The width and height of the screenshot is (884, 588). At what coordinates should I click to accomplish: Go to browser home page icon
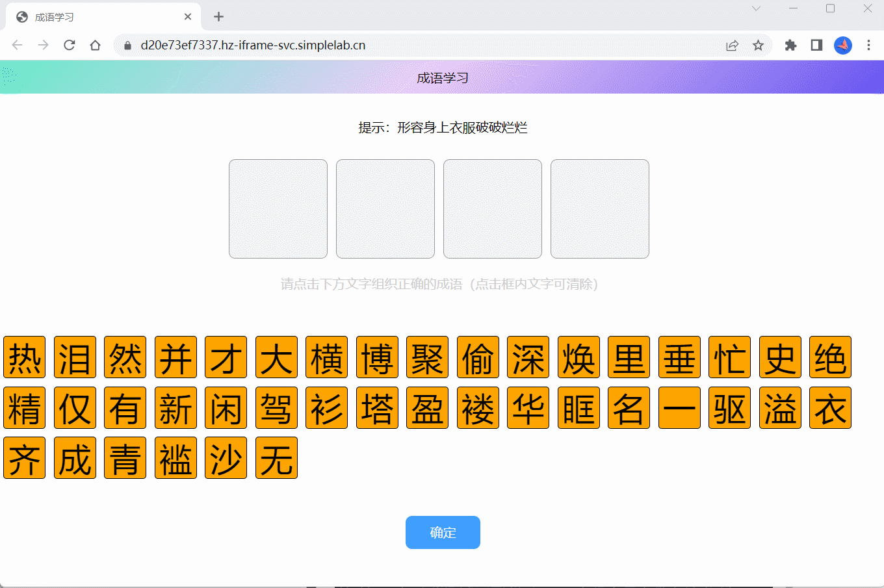[x=96, y=45]
